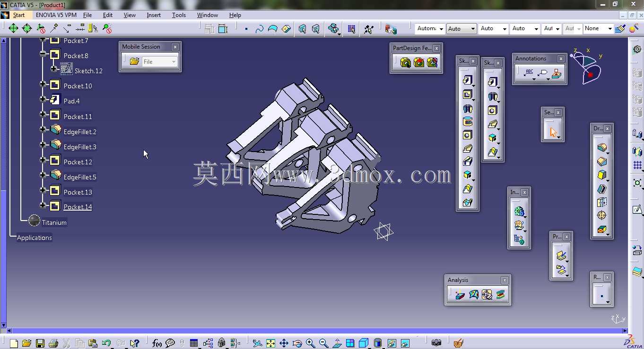Select the Applications tree node
Image resolution: width=644 pixels, height=349 pixels.
tap(35, 238)
